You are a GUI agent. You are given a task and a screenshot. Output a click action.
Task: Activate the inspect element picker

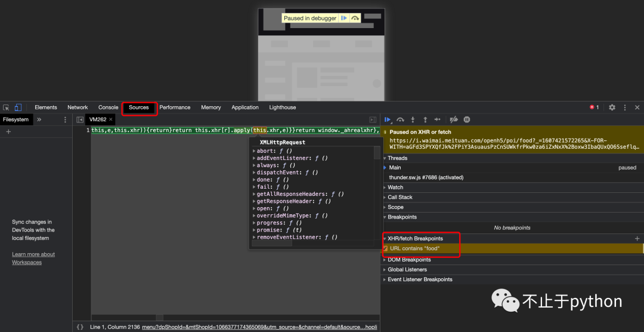[6, 107]
